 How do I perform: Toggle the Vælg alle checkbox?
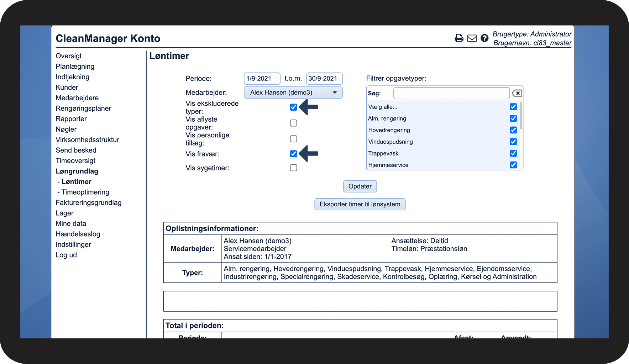(x=513, y=107)
